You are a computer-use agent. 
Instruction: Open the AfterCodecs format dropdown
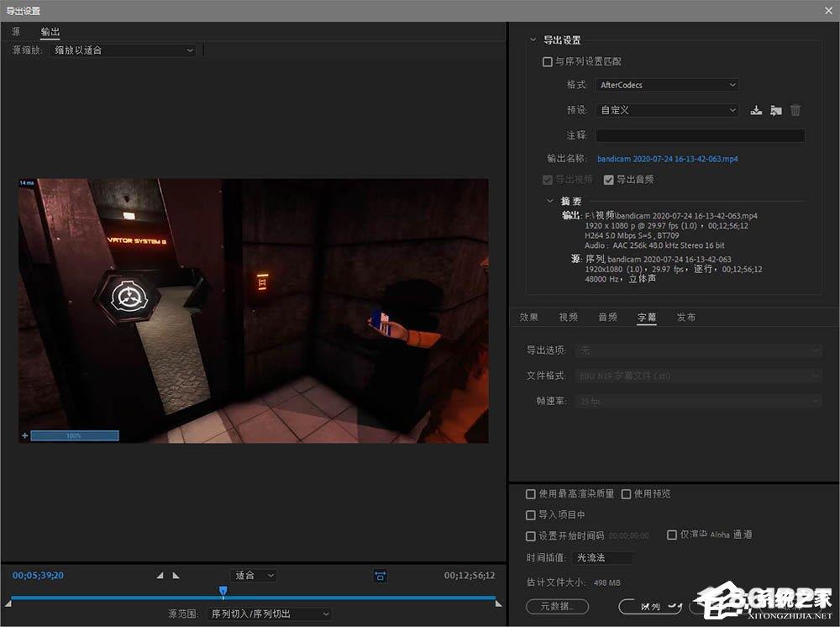pos(668,85)
